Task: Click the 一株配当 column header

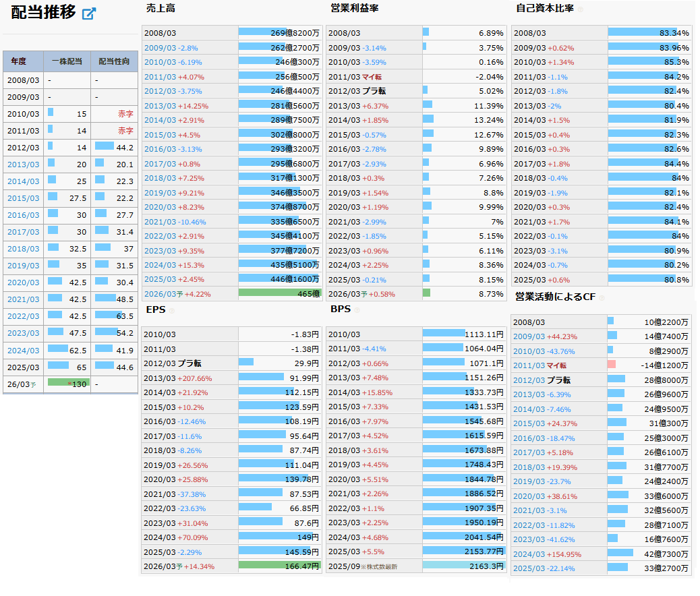Action: pos(67,61)
